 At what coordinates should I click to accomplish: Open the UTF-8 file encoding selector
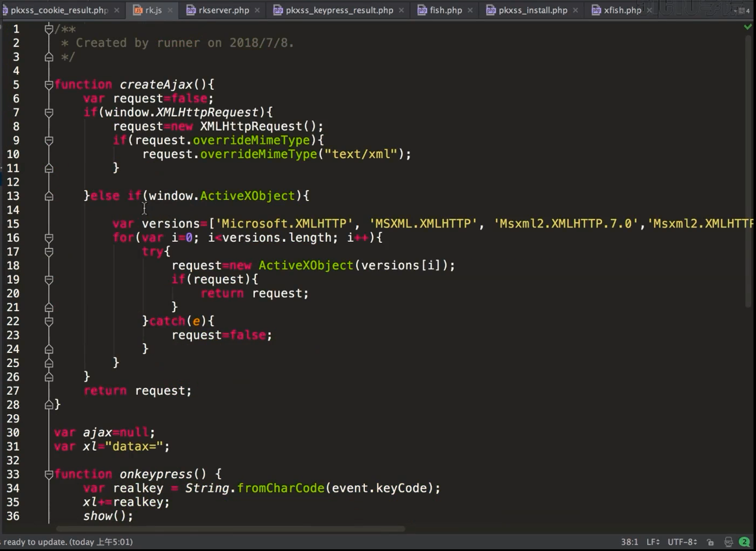682,542
